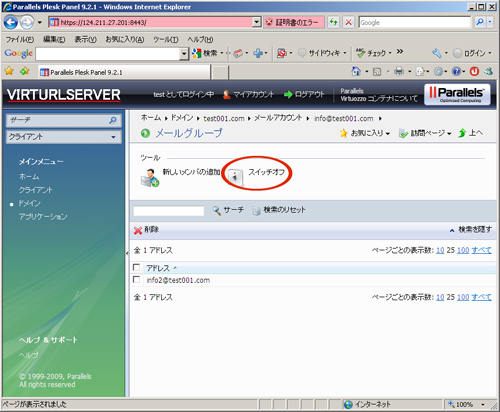Click the refresh page icon
500x412 pixels.
click(333, 22)
